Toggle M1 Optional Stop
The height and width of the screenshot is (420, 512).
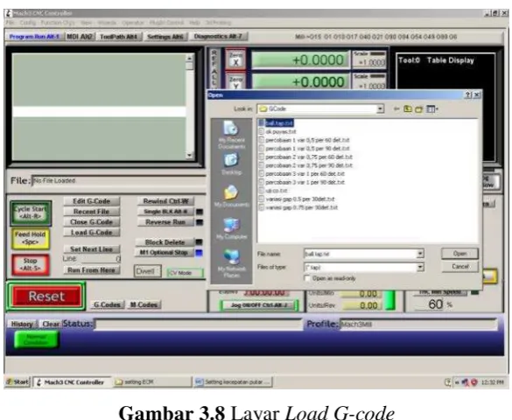[165, 252]
